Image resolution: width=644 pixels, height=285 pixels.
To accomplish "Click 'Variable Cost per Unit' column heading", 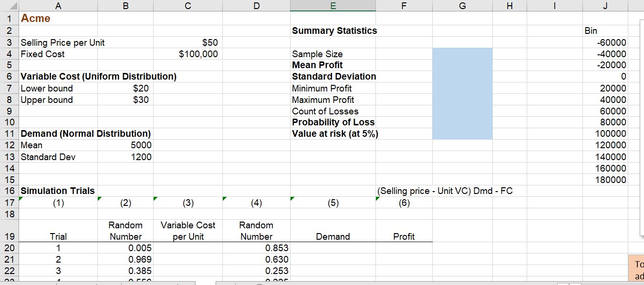I will (188, 231).
